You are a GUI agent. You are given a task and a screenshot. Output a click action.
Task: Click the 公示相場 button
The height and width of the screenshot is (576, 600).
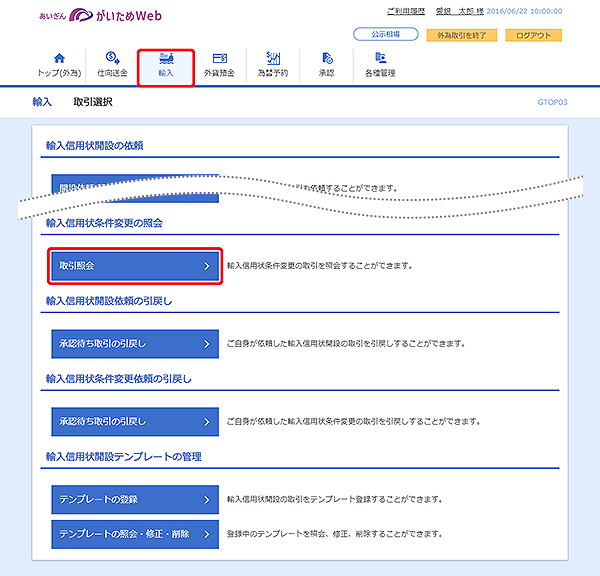pyautogui.click(x=386, y=34)
